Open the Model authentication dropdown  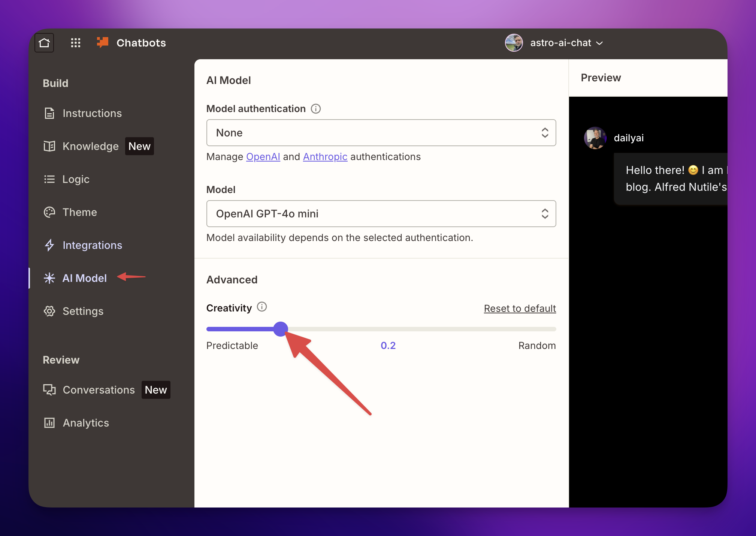pos(381,133)
